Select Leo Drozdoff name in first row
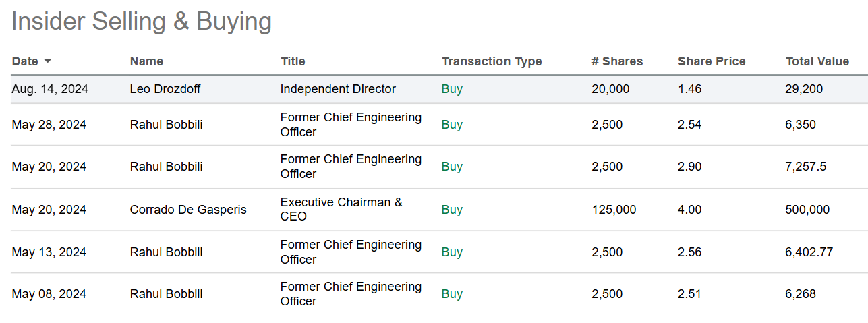Image resolution: width=868 pixels, height=323 pixels. 165,89
